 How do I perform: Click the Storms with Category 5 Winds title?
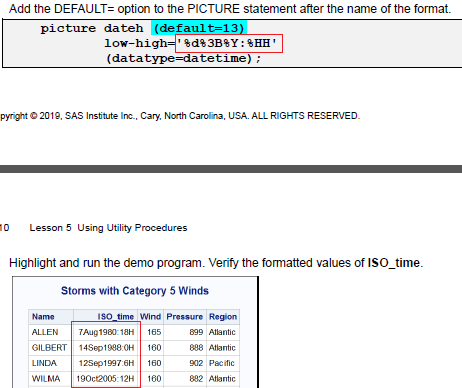tap(135, 291)
